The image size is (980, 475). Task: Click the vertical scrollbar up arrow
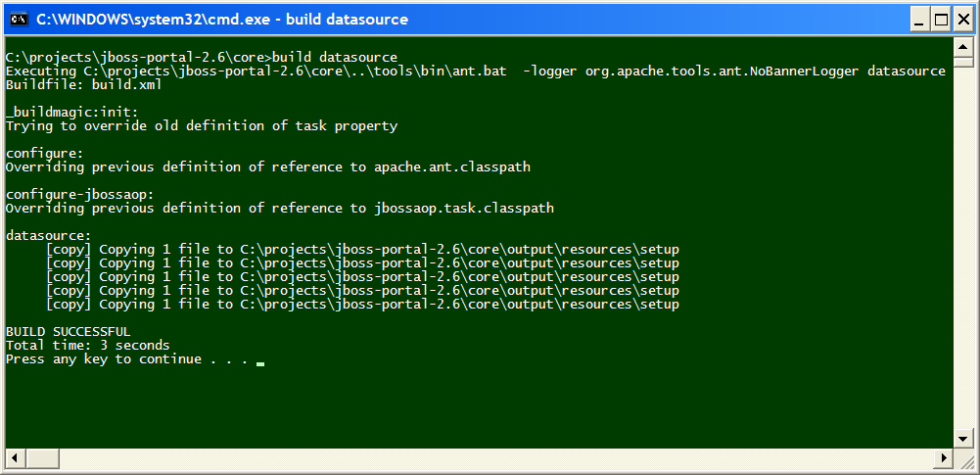pos(964,45)
